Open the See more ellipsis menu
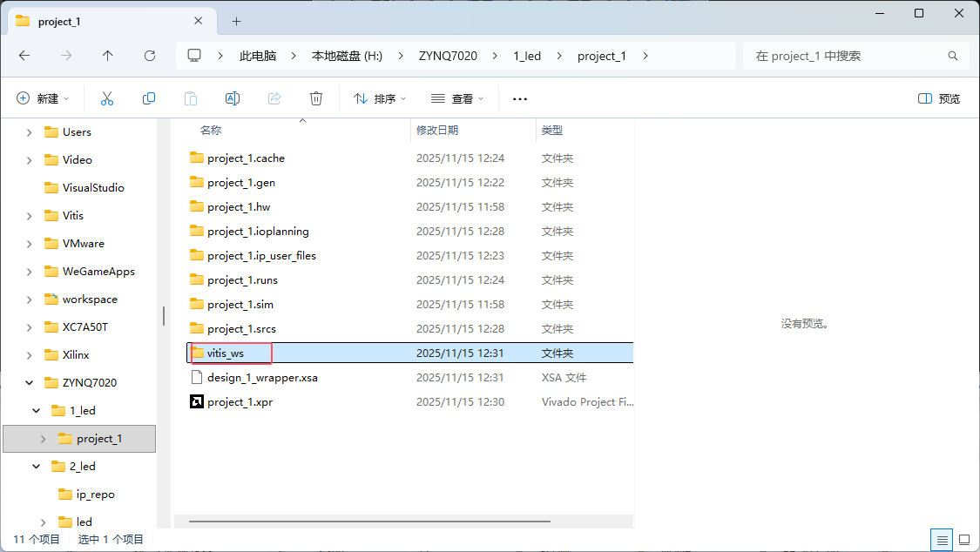Screen dimensions: 980x552 coord(520,98)
